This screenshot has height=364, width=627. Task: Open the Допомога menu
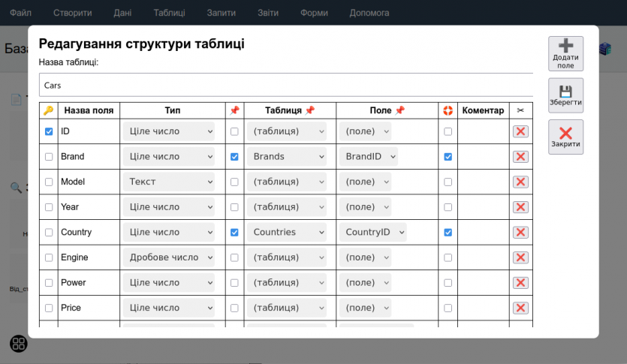click(369, 13)
